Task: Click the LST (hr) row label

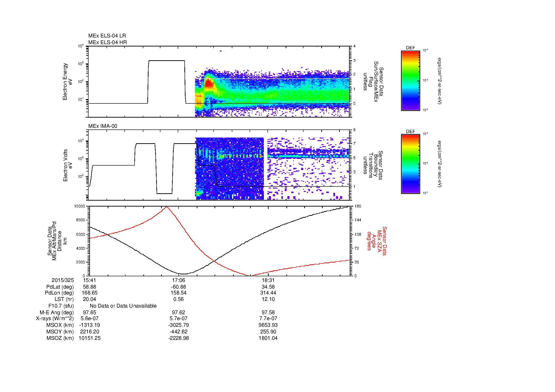Action: pyautogui.click(x=64, y=300)
